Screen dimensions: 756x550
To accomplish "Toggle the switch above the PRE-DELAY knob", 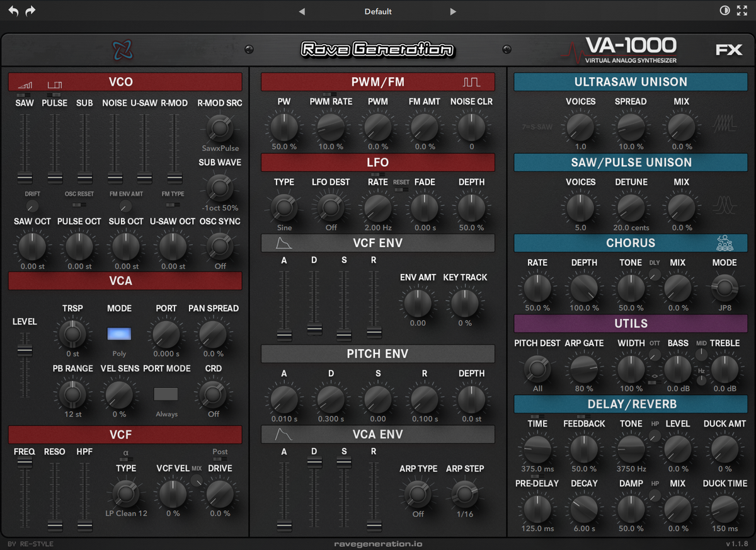I will [x=536, y=476].
